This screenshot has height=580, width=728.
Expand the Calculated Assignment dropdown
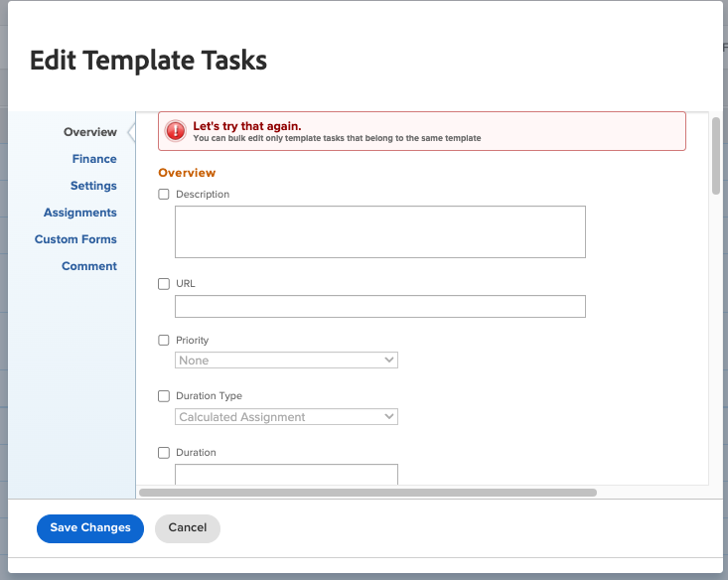286,417
